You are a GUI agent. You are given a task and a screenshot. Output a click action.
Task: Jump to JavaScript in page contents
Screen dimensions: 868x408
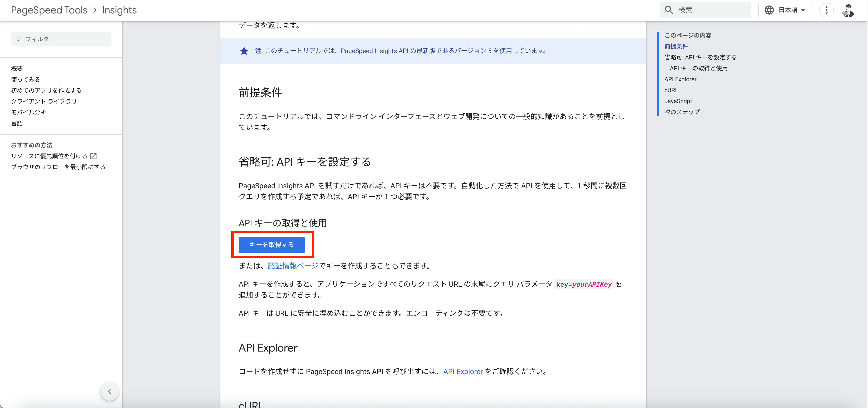[678, 101]
